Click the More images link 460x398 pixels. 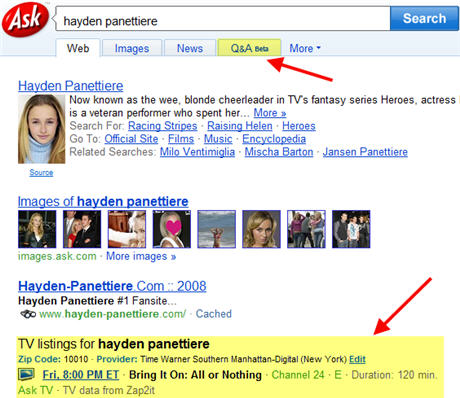tap(141, 256)
